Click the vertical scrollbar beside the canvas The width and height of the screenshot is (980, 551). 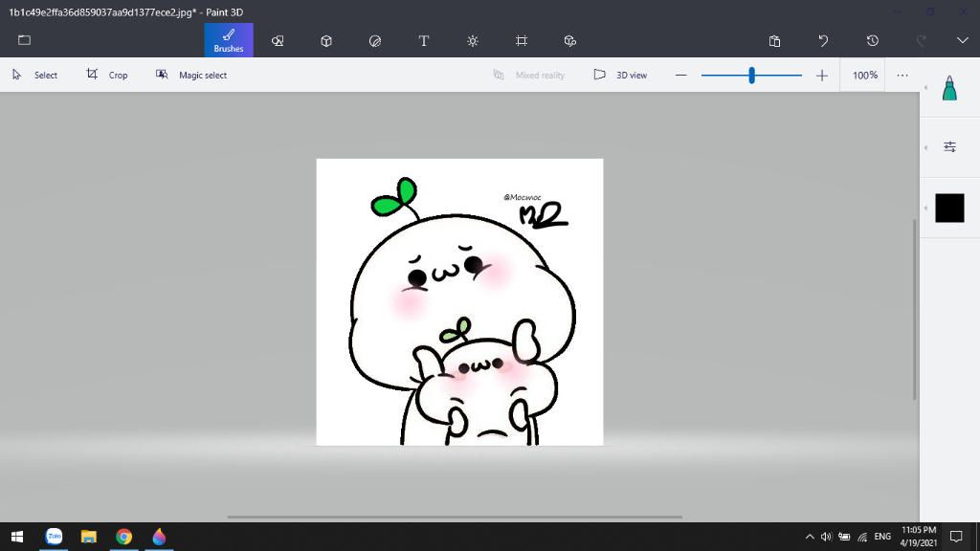click(x=915, y=309)
